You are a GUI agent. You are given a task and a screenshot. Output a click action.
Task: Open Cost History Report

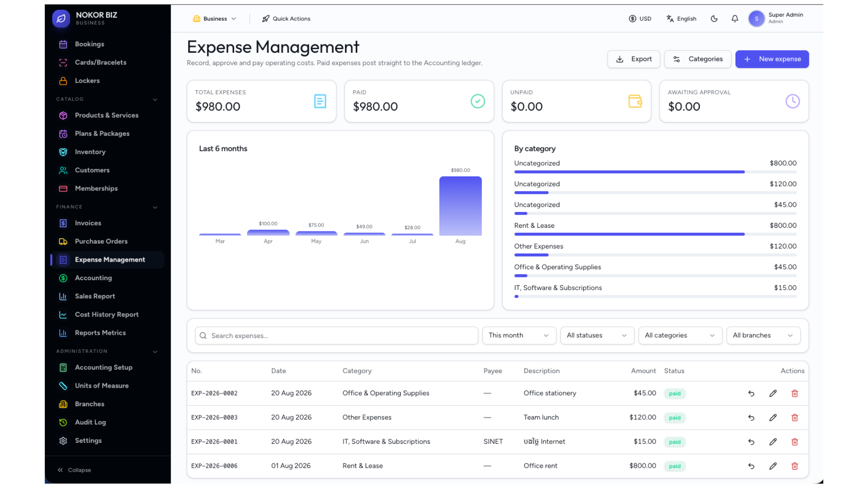(108, 315)
